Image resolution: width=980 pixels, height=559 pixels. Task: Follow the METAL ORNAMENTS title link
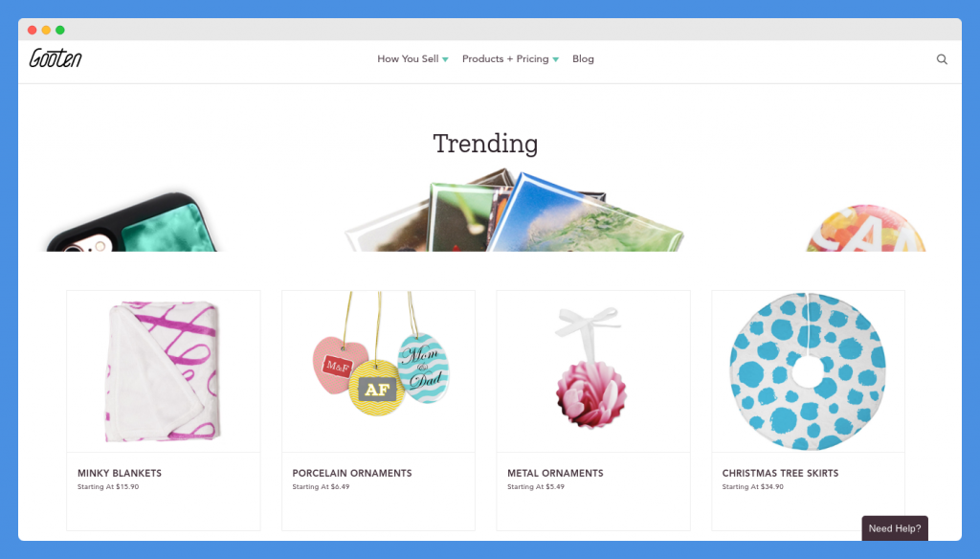click(x=555, y=474)
